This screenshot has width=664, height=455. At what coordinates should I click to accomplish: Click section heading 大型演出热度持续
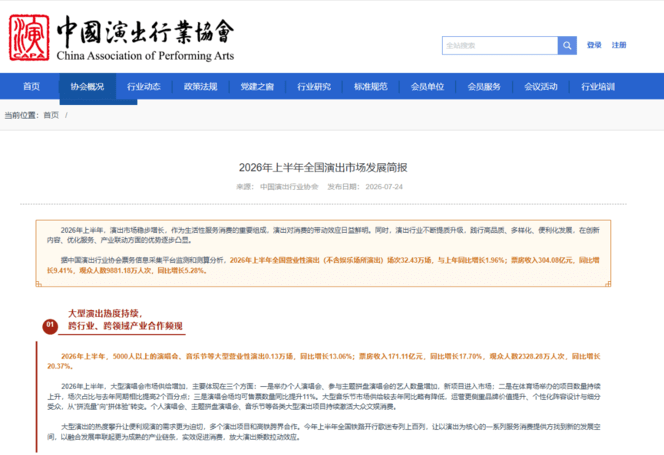pyautogui.click(x=105, y=314)
